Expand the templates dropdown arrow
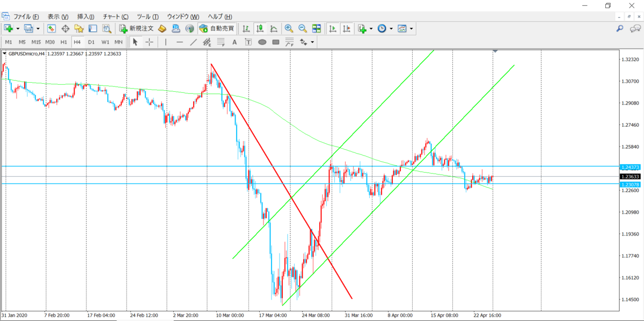Image resolution: width=644 pixels, height=321 pixels. coord(412,28)
